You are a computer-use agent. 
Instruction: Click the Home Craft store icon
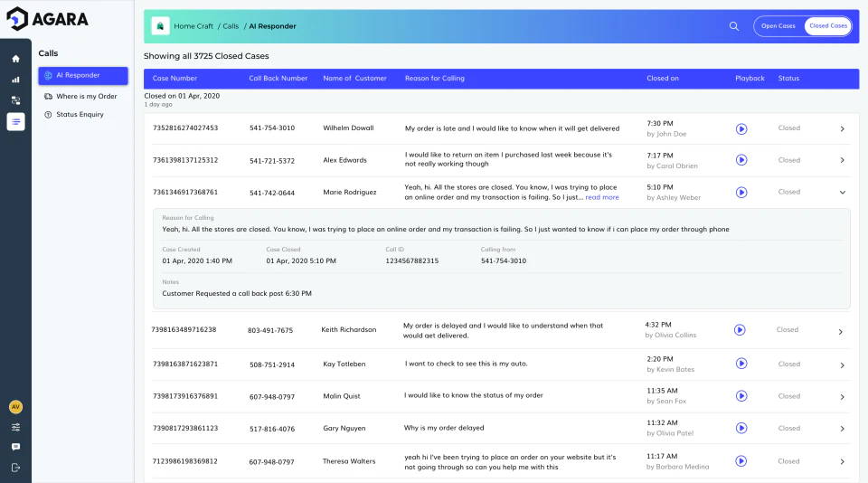tap(161, 26)
